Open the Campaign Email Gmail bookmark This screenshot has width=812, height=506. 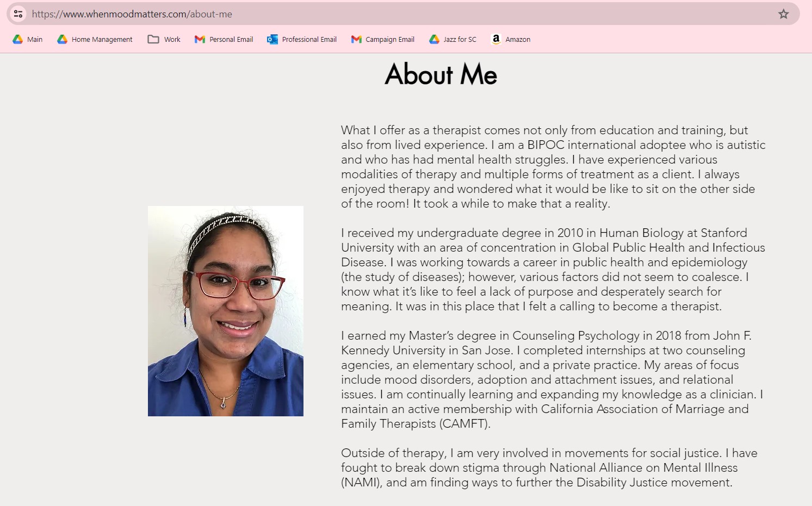tap(383, 39)
